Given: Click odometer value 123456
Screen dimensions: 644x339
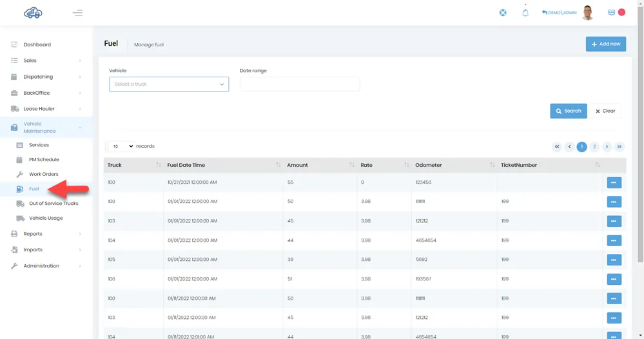Looking at the screenshot, I should click(423, 182).
